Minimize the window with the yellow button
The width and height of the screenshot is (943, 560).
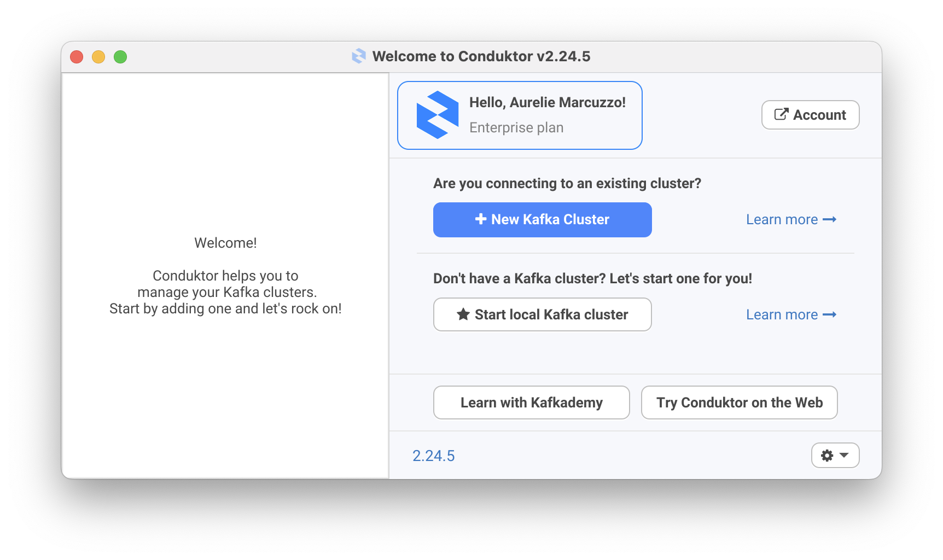click(x=98, y=57)
